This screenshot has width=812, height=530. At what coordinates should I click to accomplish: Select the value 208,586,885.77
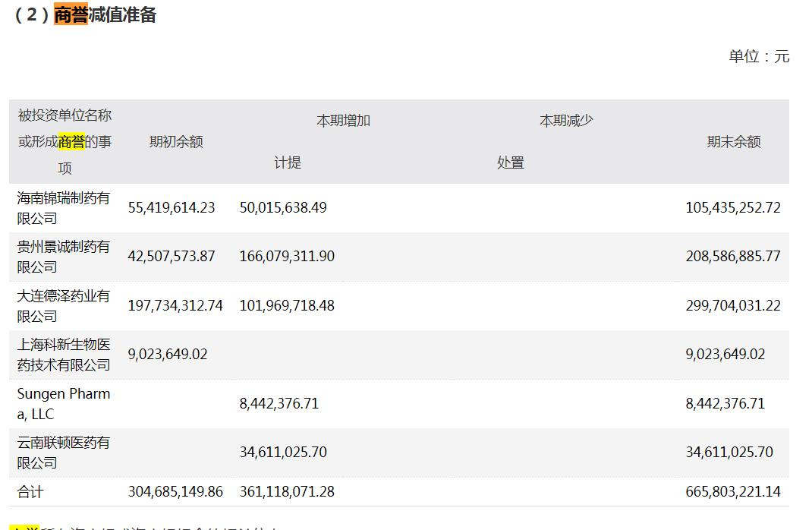pos(733,257)
